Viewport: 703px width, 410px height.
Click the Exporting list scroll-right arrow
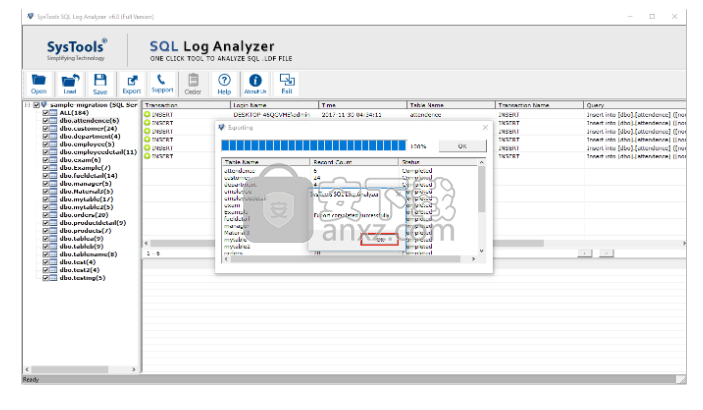point(473,259)
